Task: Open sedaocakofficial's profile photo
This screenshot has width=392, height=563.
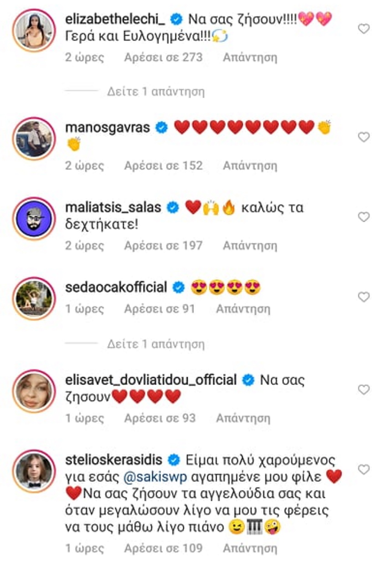Action: point(34,298)
